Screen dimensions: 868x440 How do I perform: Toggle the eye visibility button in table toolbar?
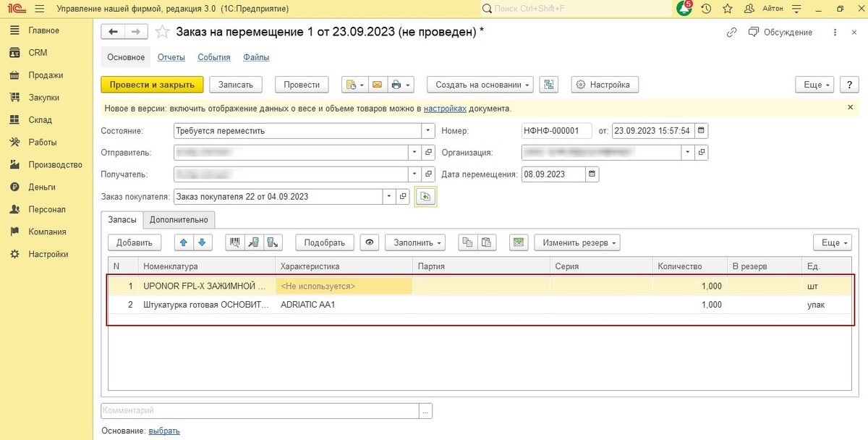tap(370, 242)
